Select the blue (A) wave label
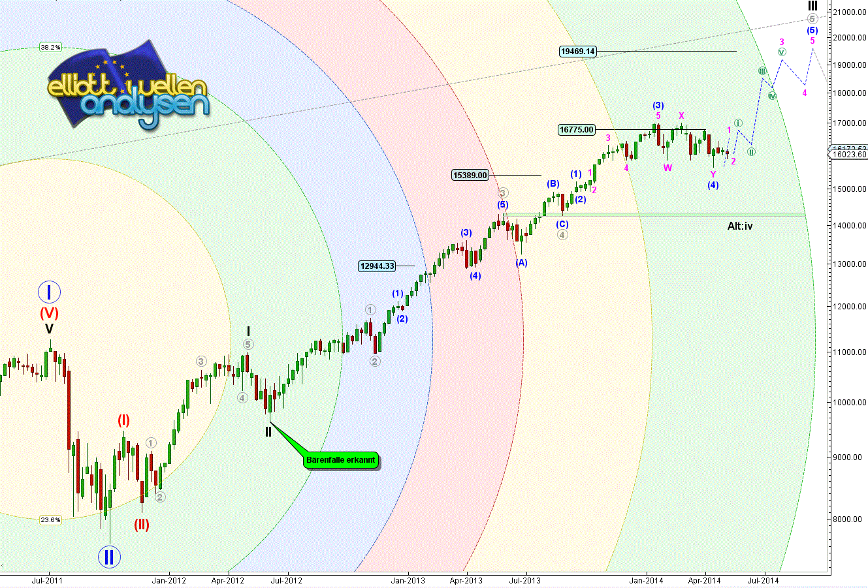 [x=521, y=262]
